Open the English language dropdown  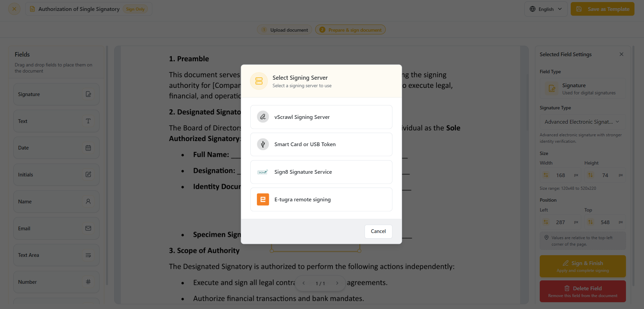tap(546, 9)
